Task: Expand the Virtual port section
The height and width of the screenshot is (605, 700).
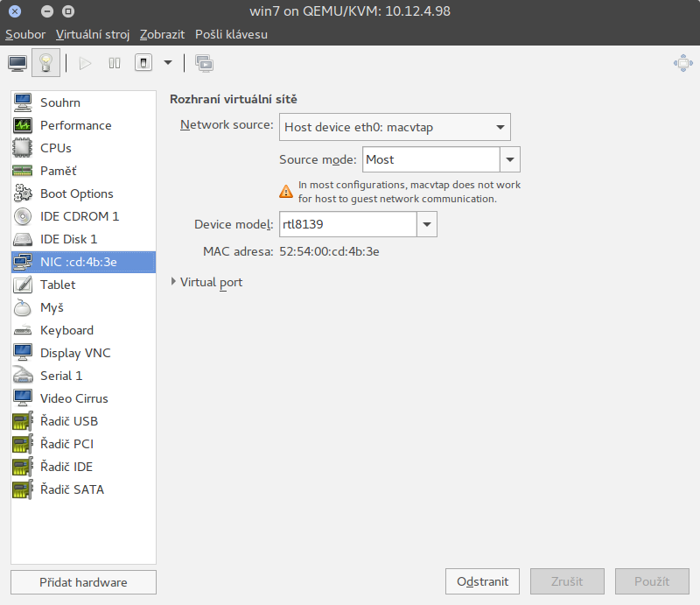Action: [206, 282]
